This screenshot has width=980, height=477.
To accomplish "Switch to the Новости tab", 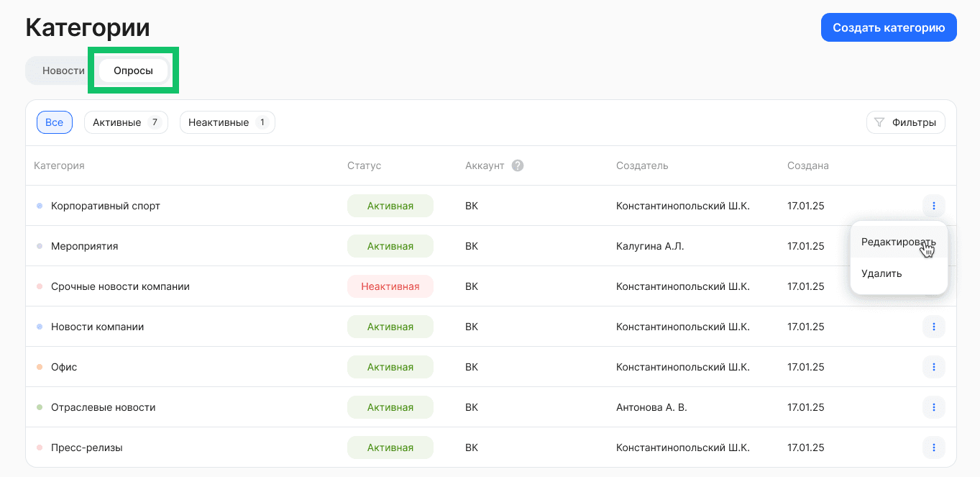I will point(63,71).
